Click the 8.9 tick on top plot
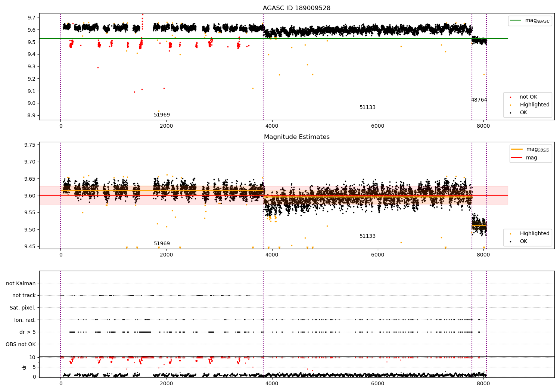 point(32,116)
